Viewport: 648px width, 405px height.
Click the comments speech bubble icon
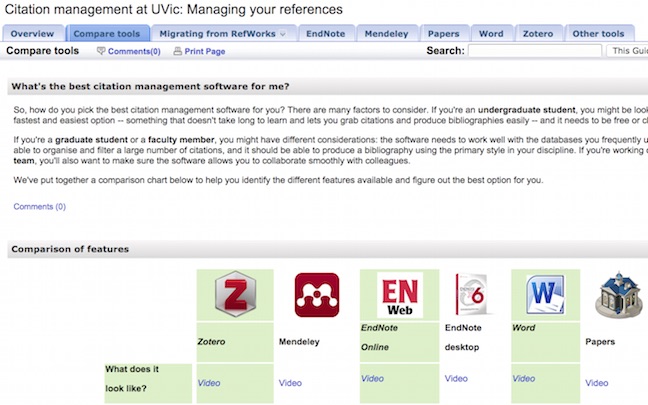[101, 51]
